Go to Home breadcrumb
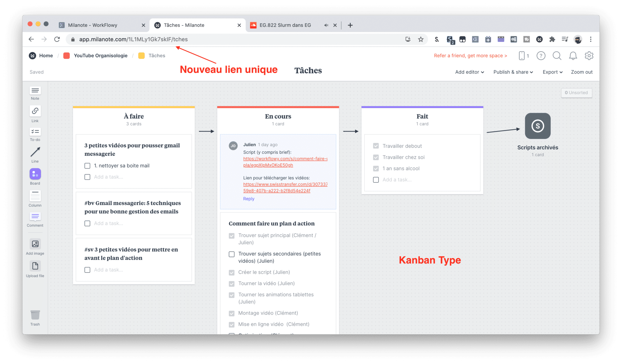The height and width of the screenshot is (364, 622). [46, 56]
